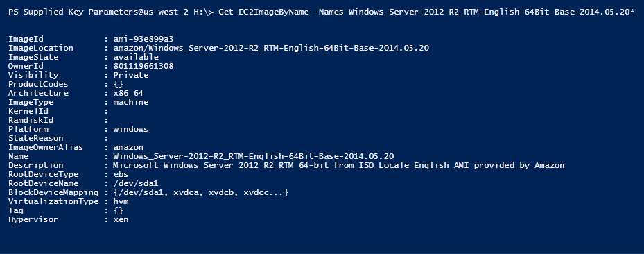Screen dimensions: 644x254
Task: Click the ImageState value available
Action: pyautogui.click(x=136, y=57)
